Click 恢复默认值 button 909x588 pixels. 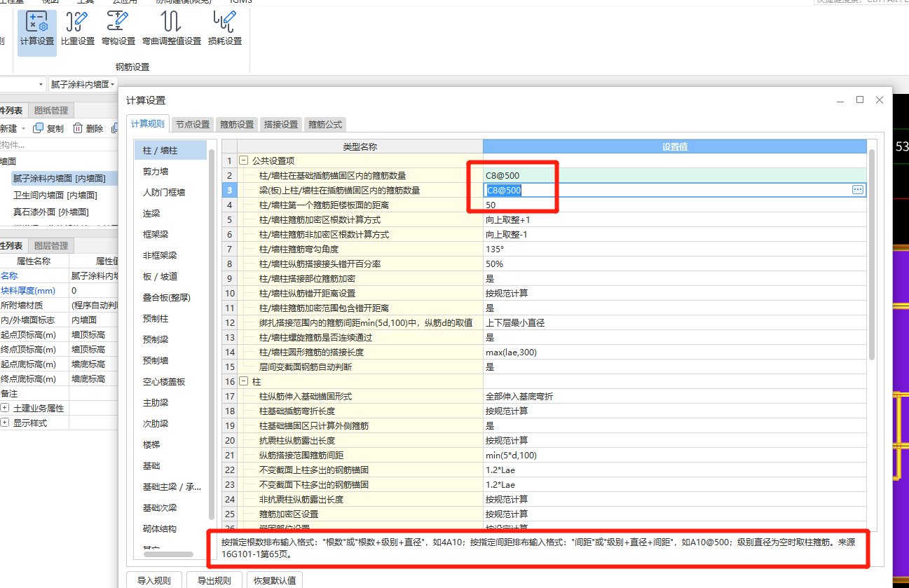click(275, 580)
